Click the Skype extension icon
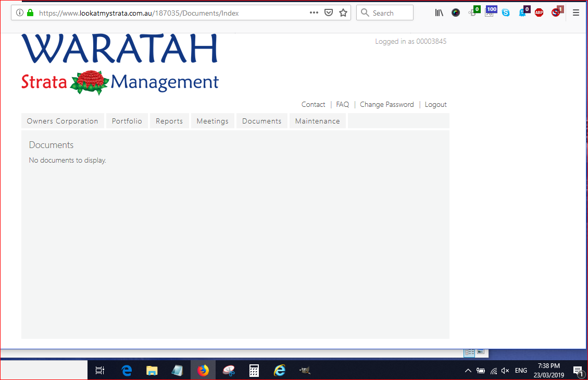The height and width of the screenshot is (380, 588). 506,13
